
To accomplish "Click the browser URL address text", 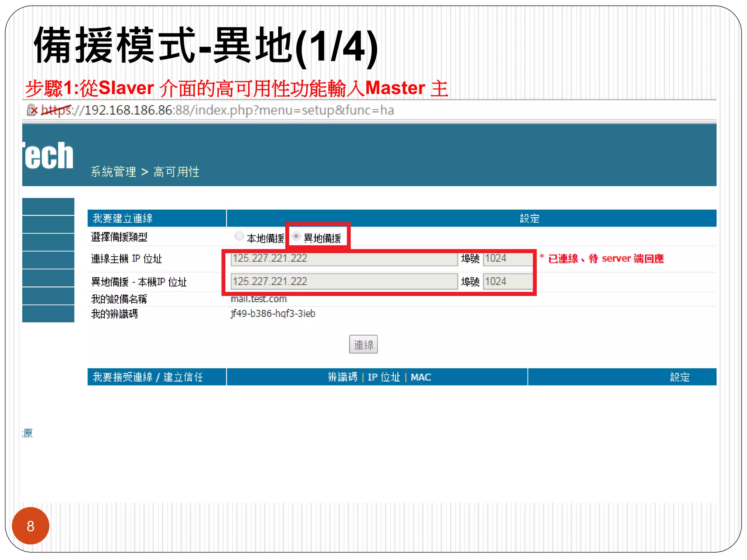I will (x=217, y=110).
